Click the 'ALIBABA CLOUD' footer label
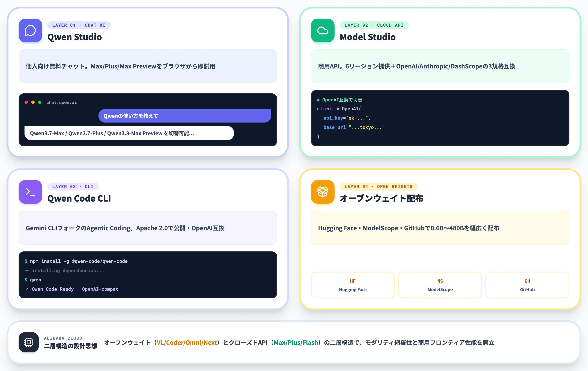 coord(63,338)
